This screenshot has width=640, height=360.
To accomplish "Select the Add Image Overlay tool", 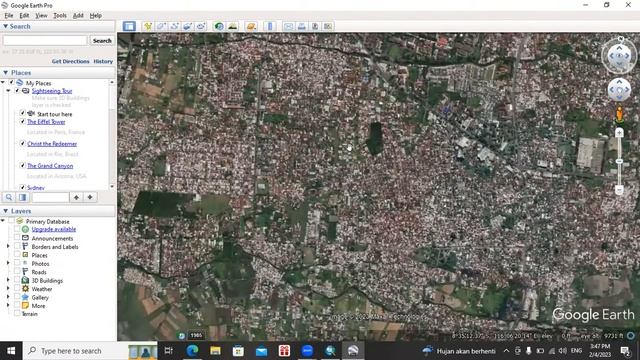I will [187, 26].
